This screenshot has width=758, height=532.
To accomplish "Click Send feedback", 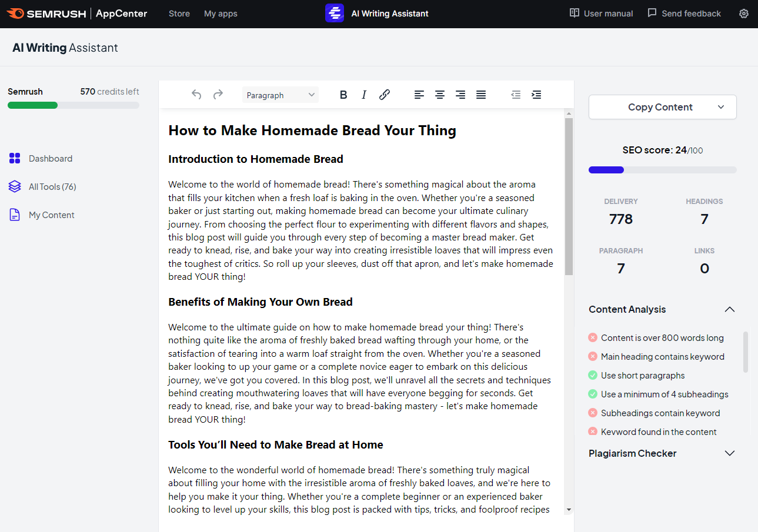I will click(x=684, y=14).
